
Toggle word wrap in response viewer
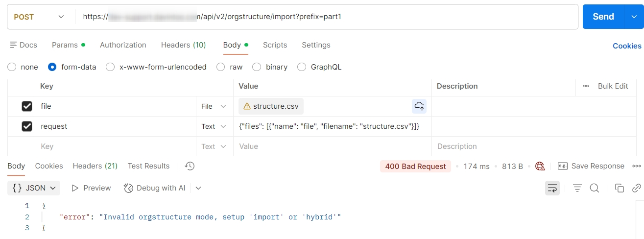(552, 188)
